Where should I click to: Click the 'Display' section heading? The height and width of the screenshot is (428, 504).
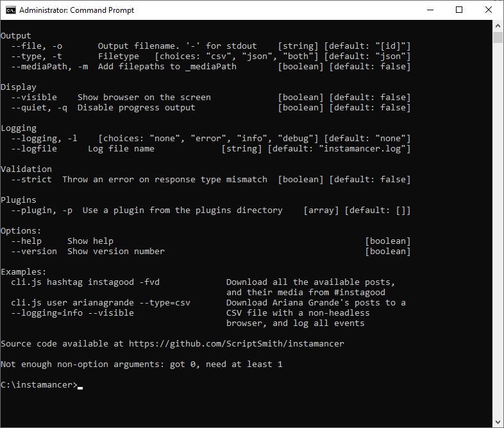(x=19, y=87)
